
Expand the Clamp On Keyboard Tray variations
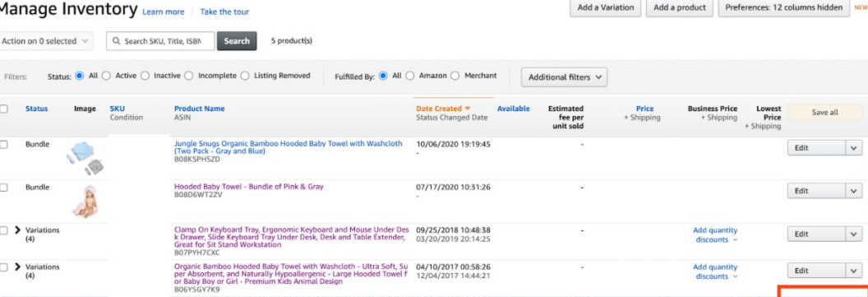pos(17,230)
